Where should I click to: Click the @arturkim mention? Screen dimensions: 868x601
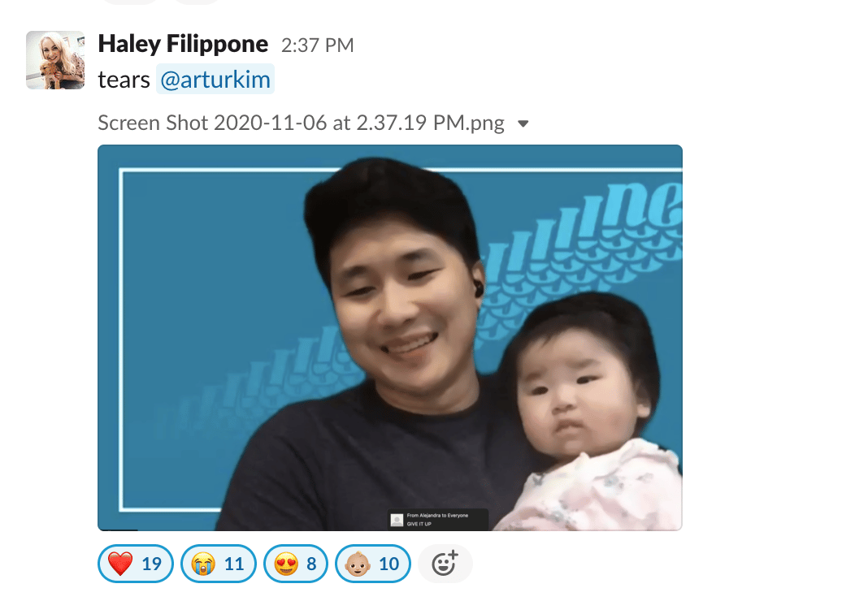click(x=215, y=79)
